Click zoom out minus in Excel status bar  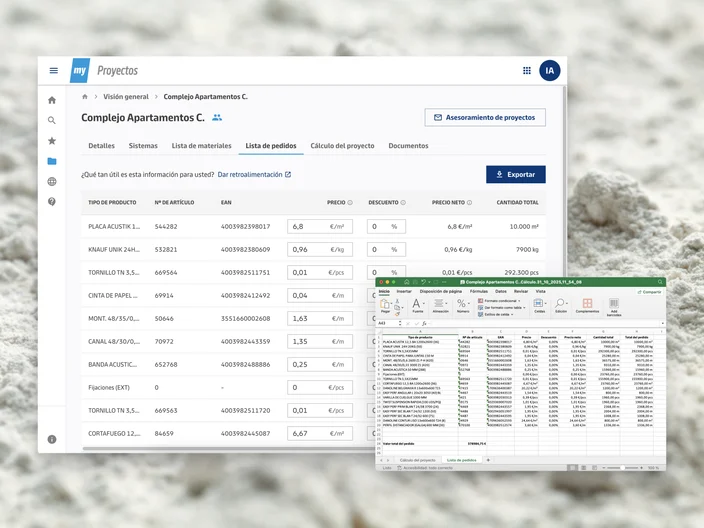(603, 468)
